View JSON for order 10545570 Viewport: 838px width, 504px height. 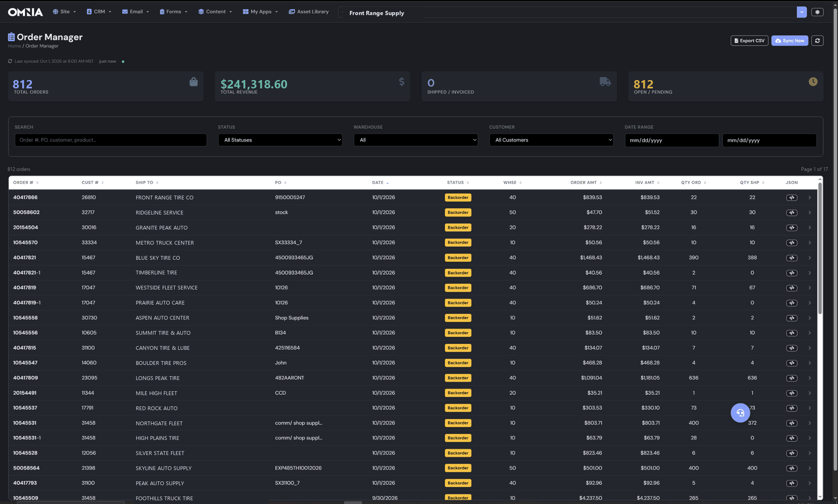click(x=791, y=243)
